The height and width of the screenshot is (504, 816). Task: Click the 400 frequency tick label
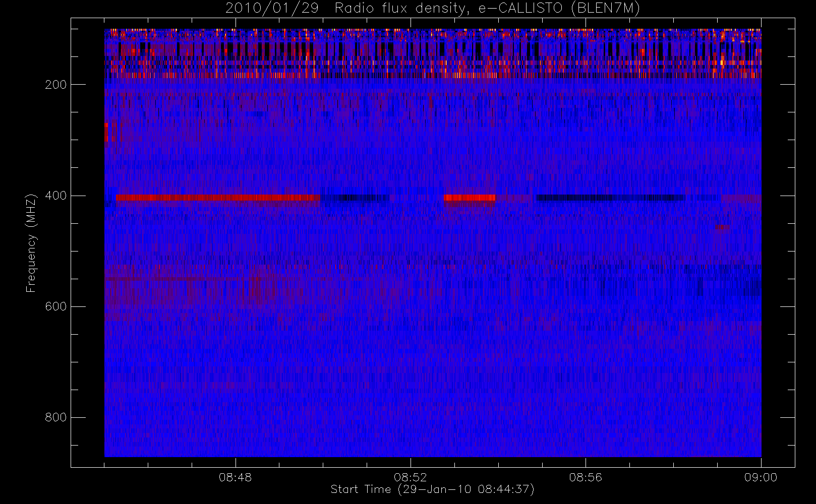pos(55,196)
